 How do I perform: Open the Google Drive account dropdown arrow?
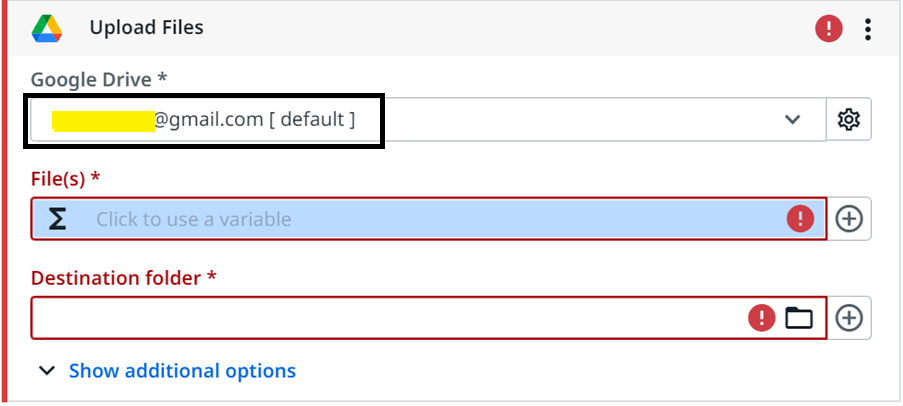click(x=792, y=119)
